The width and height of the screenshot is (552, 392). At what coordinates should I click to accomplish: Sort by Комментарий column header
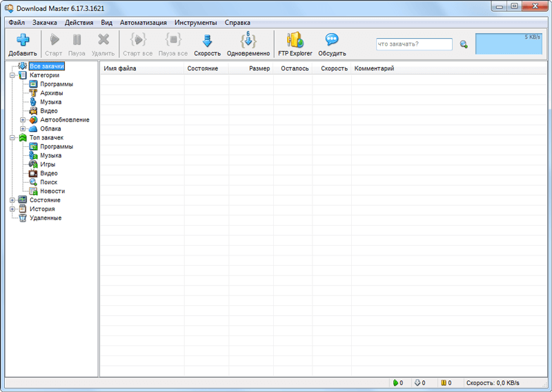[449, 68]
